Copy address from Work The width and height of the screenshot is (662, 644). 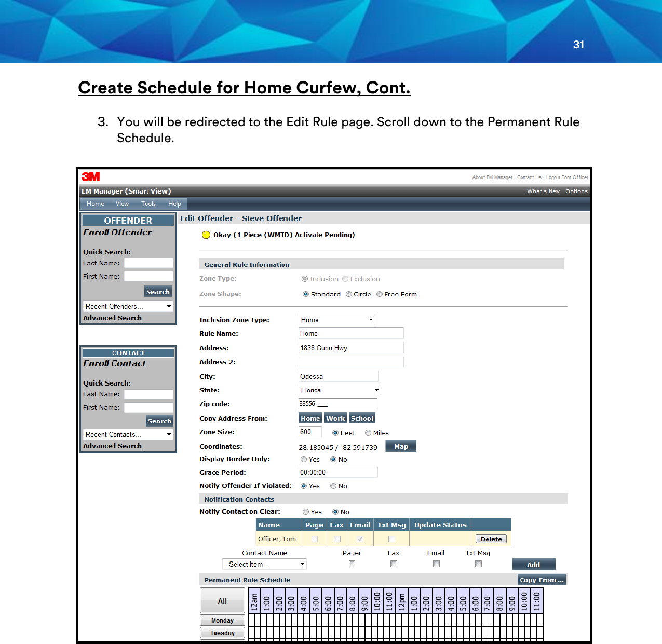(335, 418)
